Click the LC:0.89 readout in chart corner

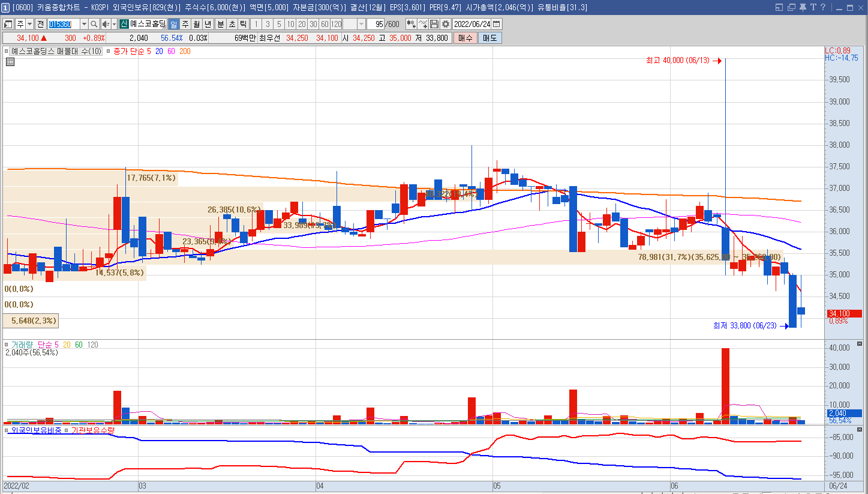point(837,50)
